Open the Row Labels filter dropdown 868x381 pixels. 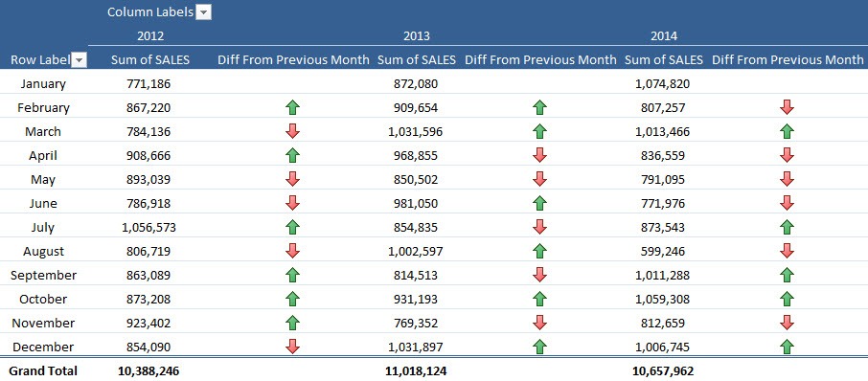(80, 59)
